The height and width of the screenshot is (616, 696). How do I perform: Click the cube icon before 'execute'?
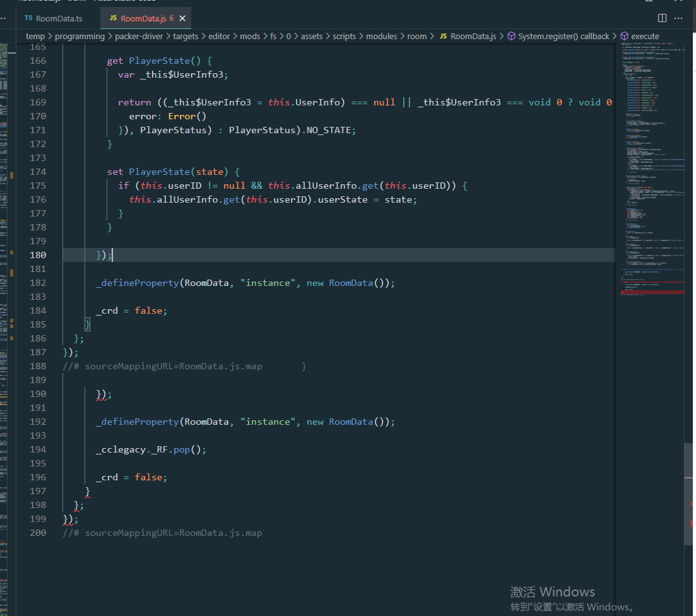tap(624, 36)
